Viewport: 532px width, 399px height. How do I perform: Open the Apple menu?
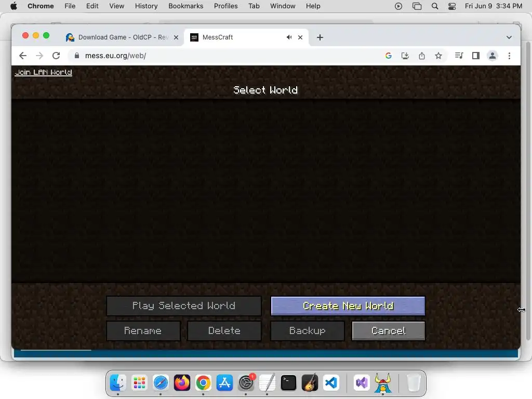(x=14, y=6)
